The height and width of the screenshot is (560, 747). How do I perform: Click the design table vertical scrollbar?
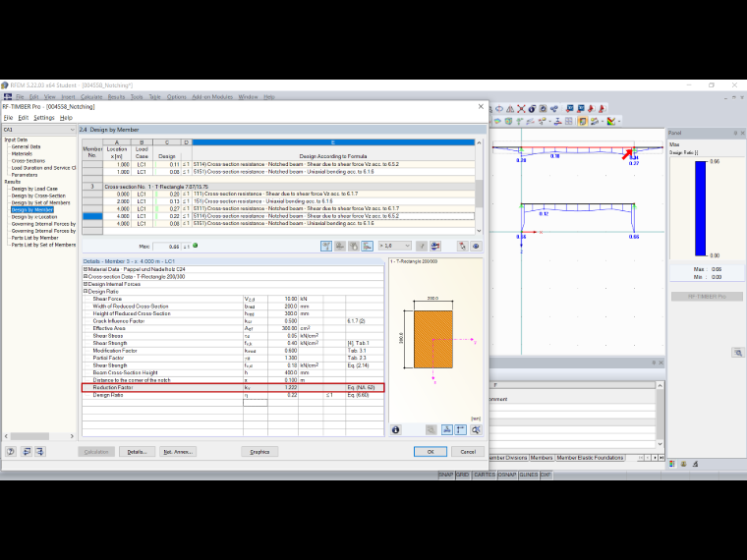coord(480,187)
